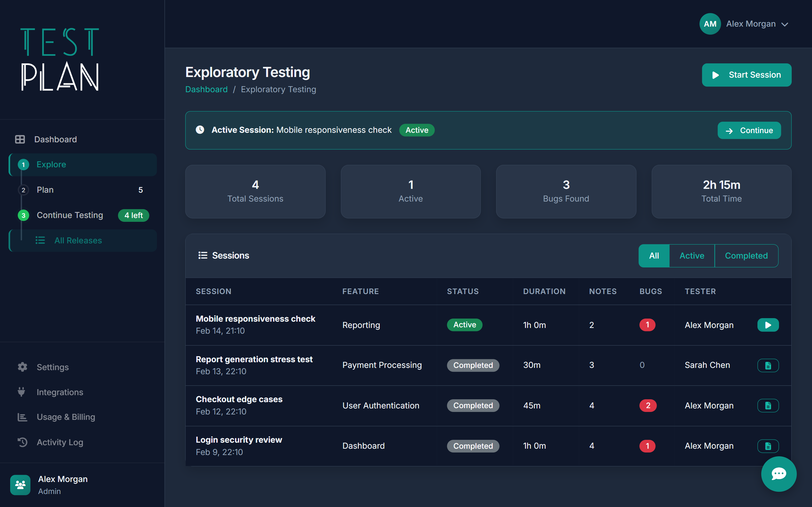
Task: Click the Start Session button
Action: click(x=746, y=75)
